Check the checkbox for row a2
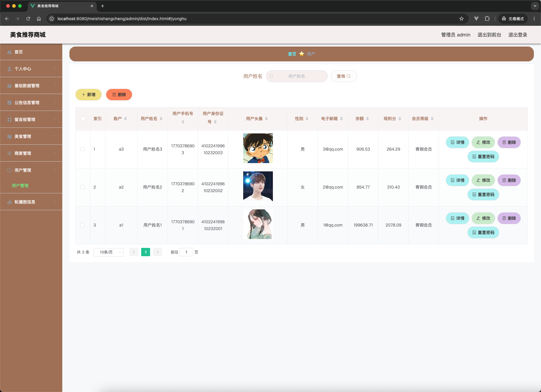Image resolution: width=541 pixels, height=392 pixels. tap(82, 187)
